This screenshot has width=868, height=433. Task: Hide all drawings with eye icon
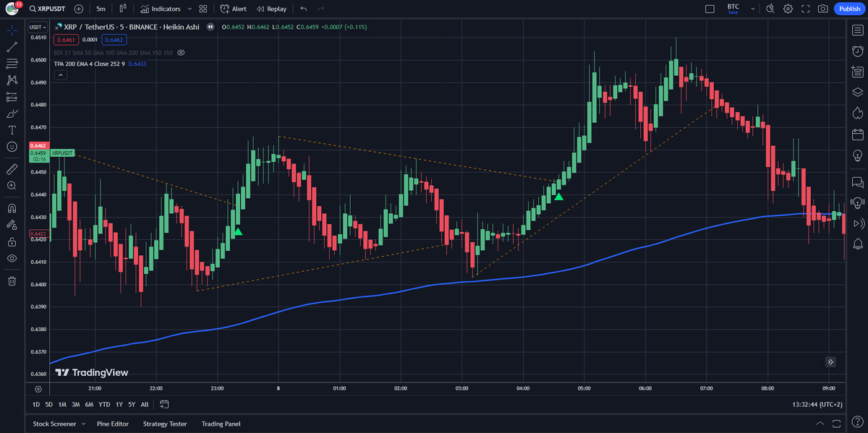(x=12, y=258)
